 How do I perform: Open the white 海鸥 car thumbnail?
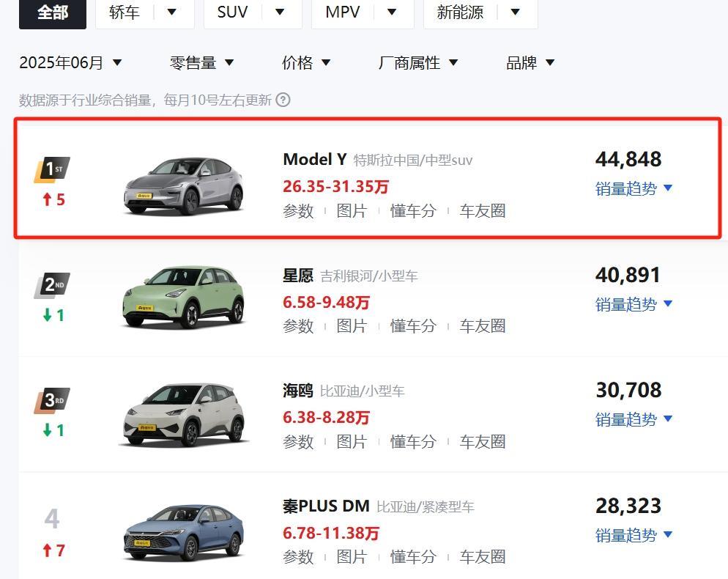coord(184,415)
